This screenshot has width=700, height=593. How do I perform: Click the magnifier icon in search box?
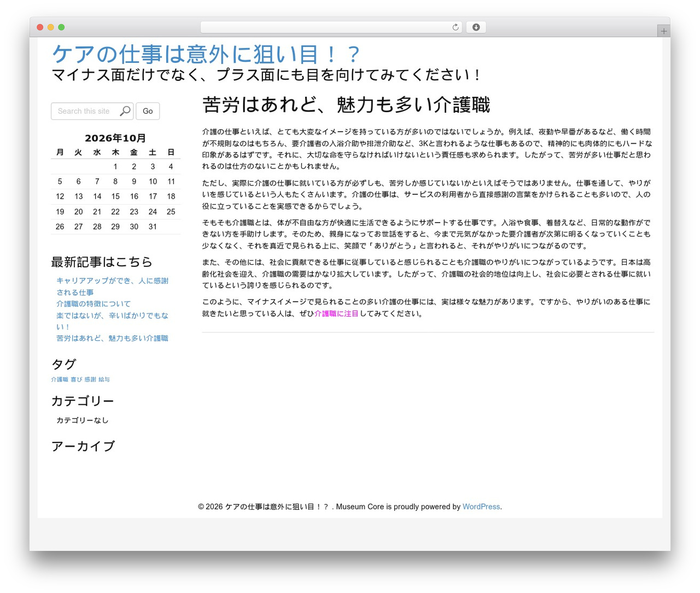(x=125, y=111)
